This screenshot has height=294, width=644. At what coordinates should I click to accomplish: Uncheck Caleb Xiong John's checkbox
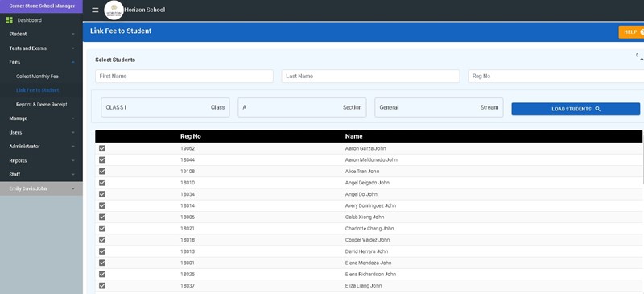(102, 217)
